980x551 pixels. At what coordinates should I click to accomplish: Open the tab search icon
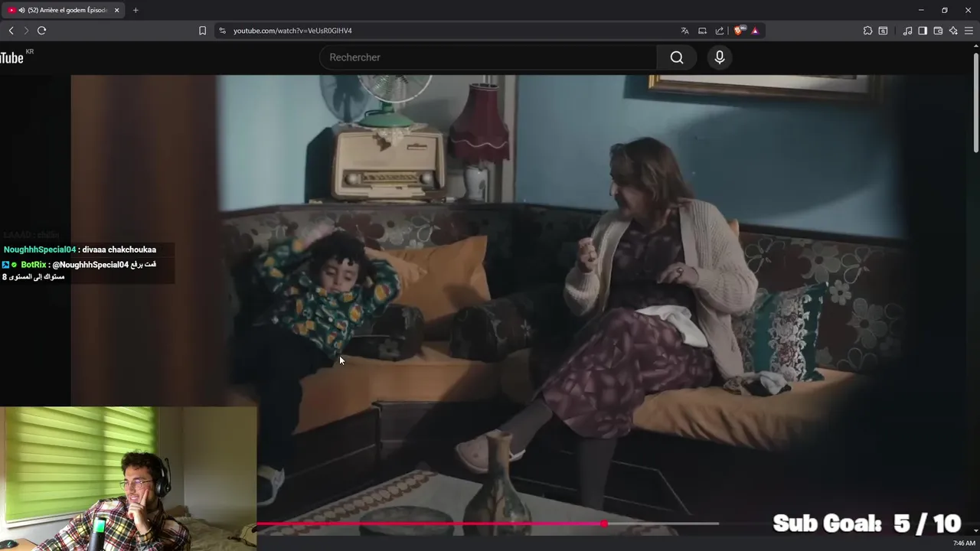[x=883, y=31]
